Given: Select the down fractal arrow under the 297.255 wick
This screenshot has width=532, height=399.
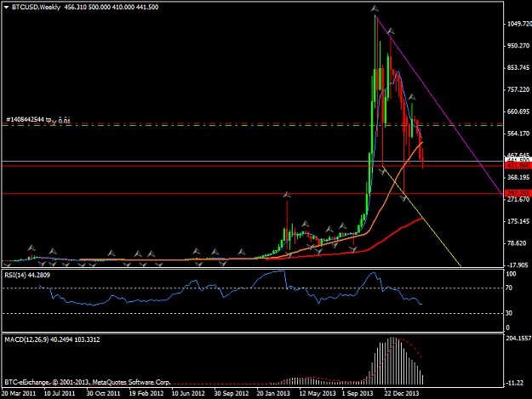Looking at the screenshot, I should tap(403, 199).
